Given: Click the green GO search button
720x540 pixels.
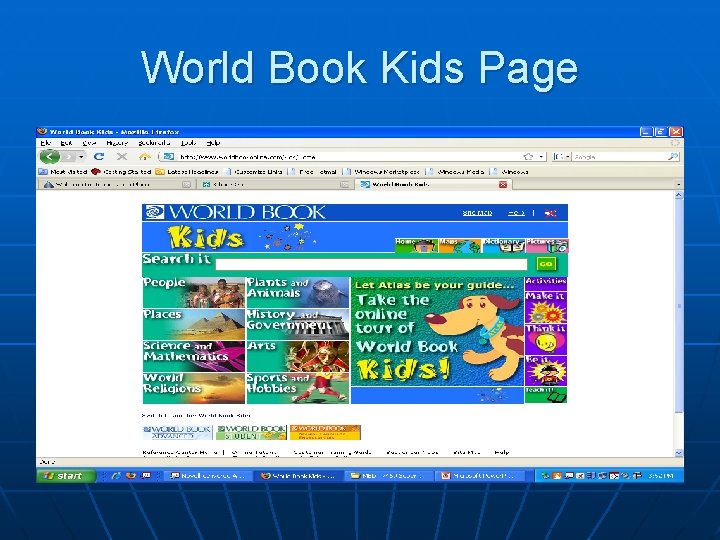Looking at the screenshot, I should point(546,264).
